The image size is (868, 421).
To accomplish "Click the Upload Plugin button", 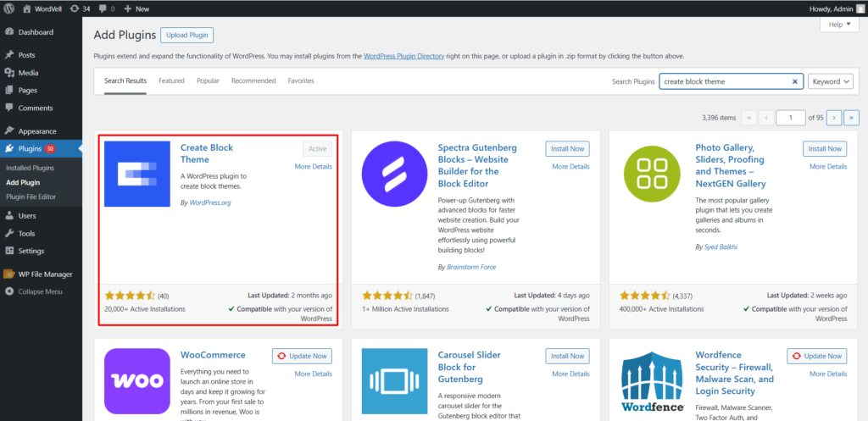I will [x=186, y=35].
